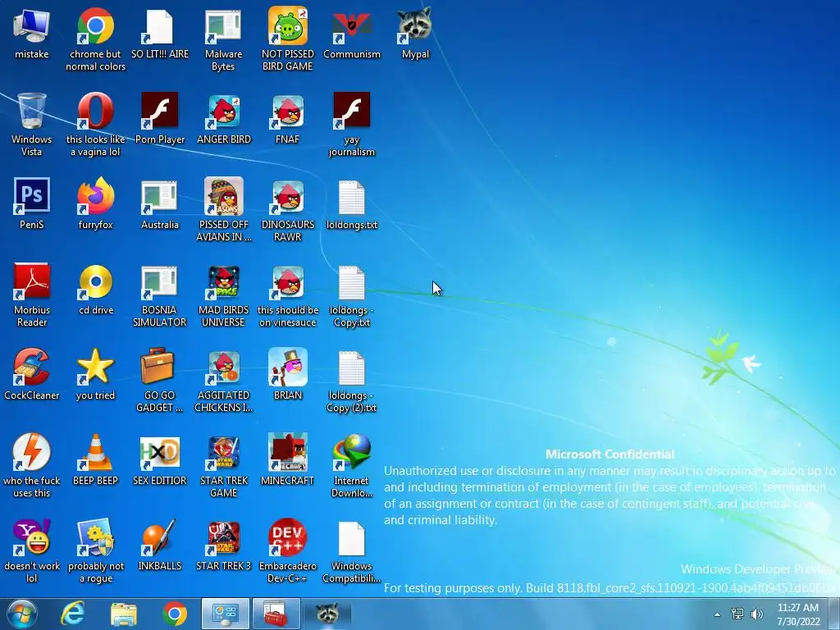
Task: Open the 'mistake' computer icon
Action: tap(32, 25)
